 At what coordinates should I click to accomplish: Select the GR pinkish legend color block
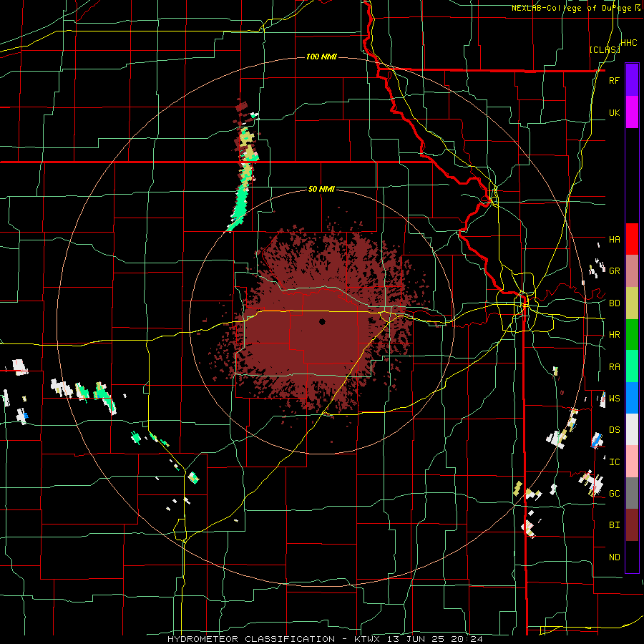[632, 271]
